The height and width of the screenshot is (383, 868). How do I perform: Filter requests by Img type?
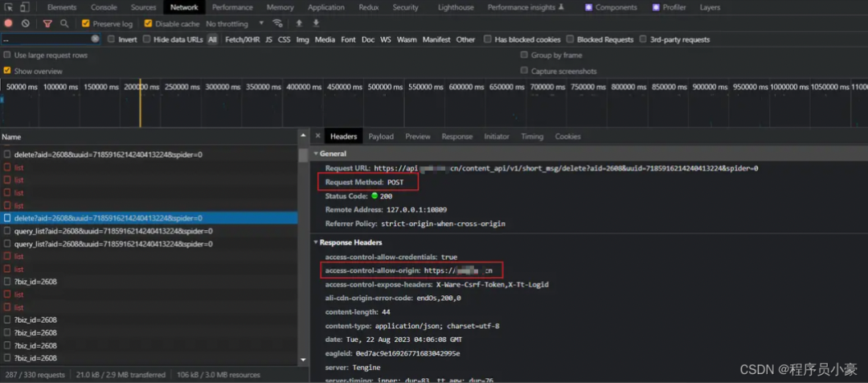[303, 39]
